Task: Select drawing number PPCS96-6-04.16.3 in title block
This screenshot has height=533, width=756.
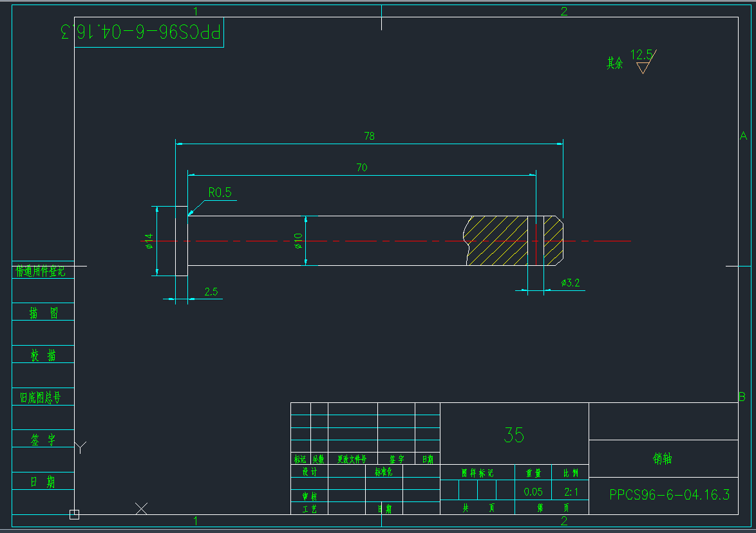Action: (x=669, y=494)
